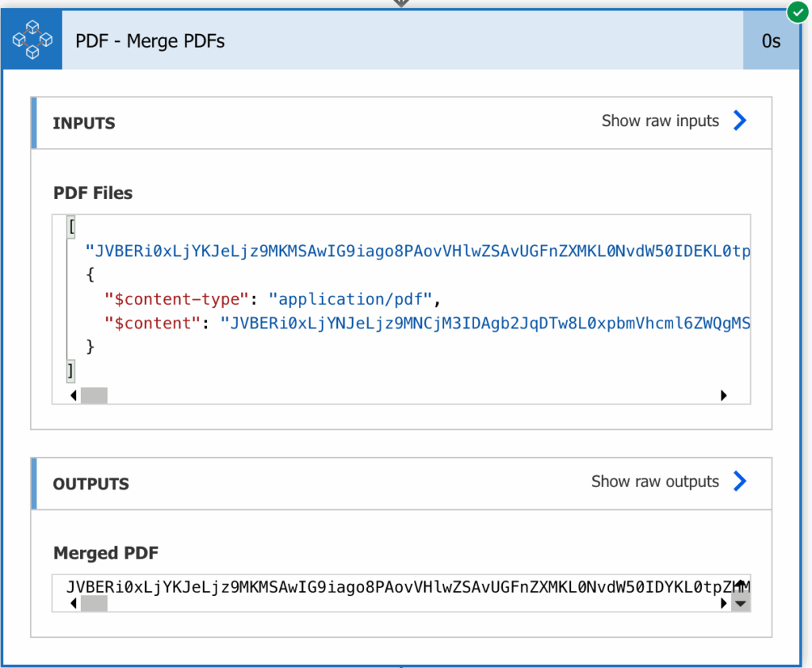
Task: Click the INPUTS section heading
Action: (84, 123)
